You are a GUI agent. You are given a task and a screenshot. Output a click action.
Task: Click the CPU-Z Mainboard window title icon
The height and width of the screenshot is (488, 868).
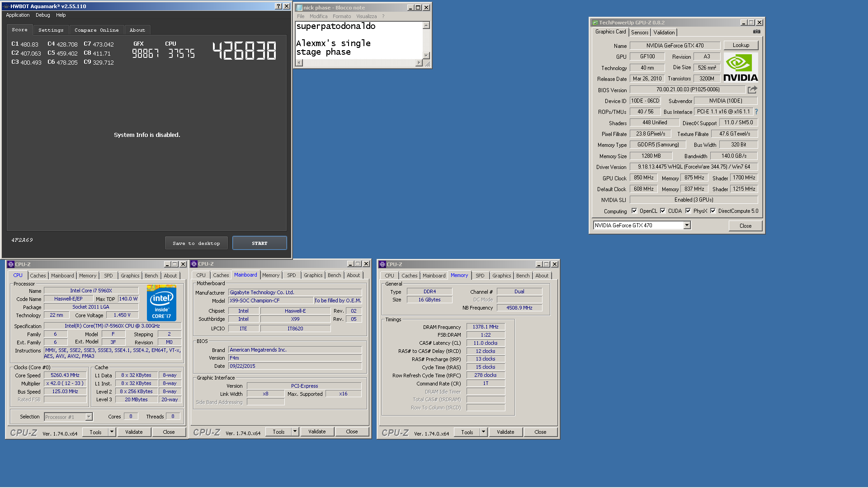click(x=194, y=264)
